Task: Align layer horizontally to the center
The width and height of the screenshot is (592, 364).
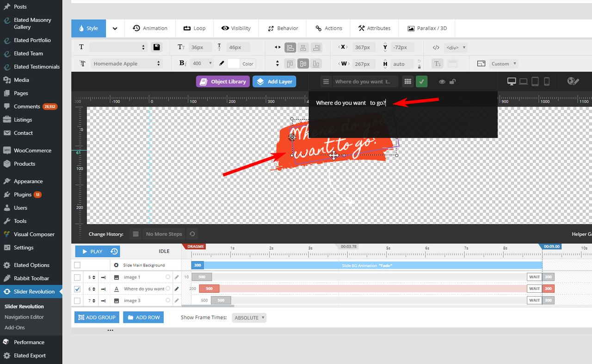Action: (303, 47)
